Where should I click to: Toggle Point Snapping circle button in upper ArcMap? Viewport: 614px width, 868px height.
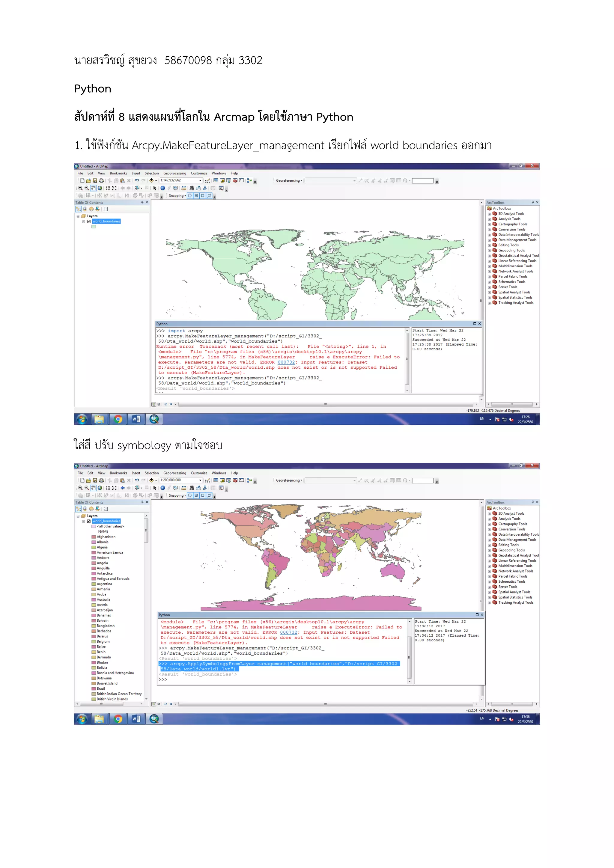[190, 195]
